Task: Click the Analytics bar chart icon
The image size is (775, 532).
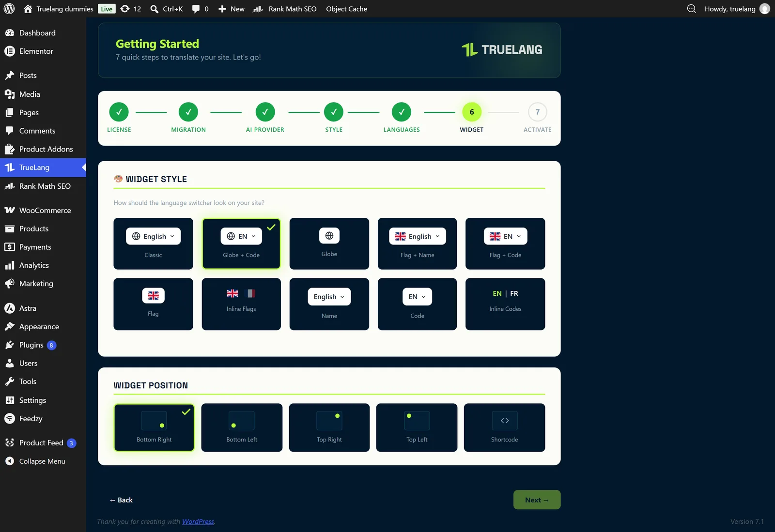Action: (10, 265)
